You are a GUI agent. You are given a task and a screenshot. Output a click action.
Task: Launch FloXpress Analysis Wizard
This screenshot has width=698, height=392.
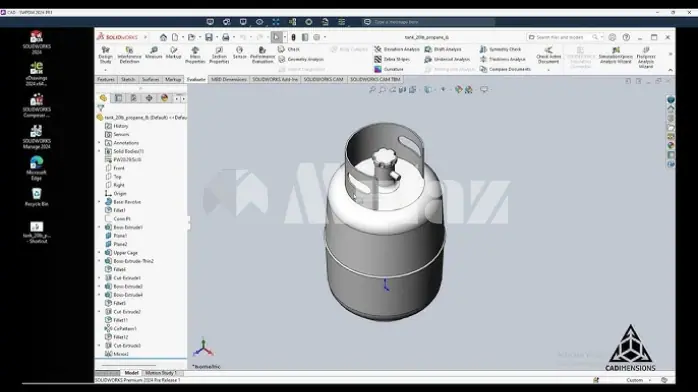646,57
